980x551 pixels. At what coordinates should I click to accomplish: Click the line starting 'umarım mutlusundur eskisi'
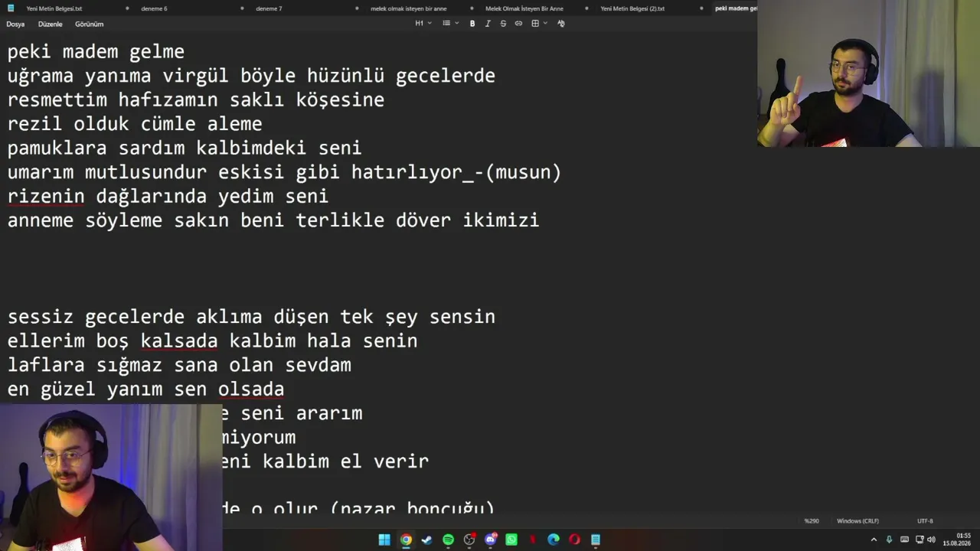tap(284, 172)
